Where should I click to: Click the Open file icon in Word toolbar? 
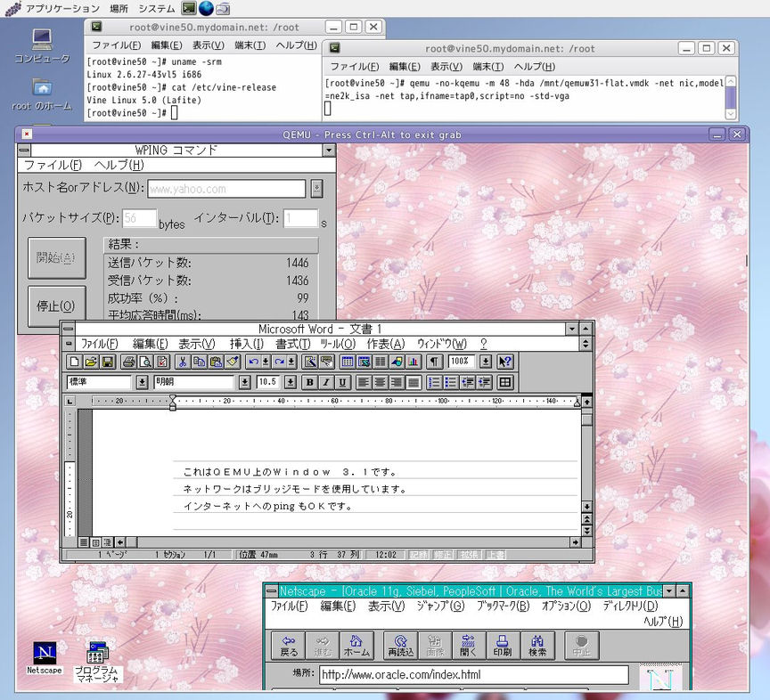click(x=91, y=362)
